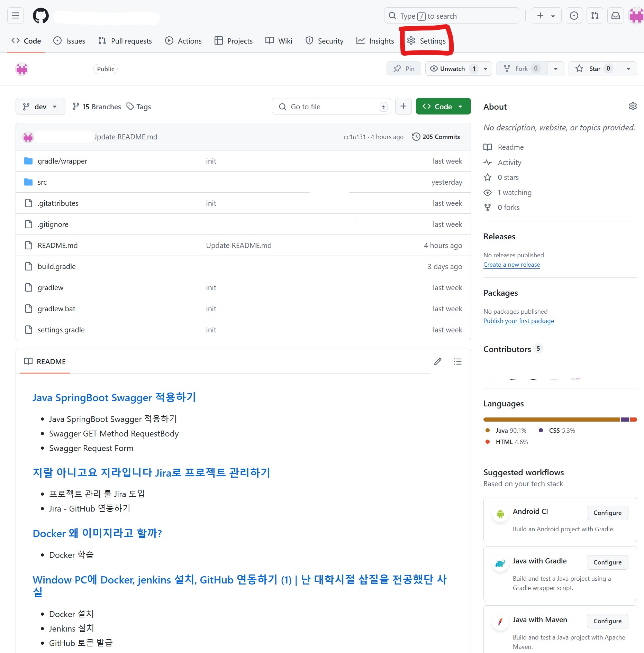Open pull requests icon in top header

coord(595,16)
